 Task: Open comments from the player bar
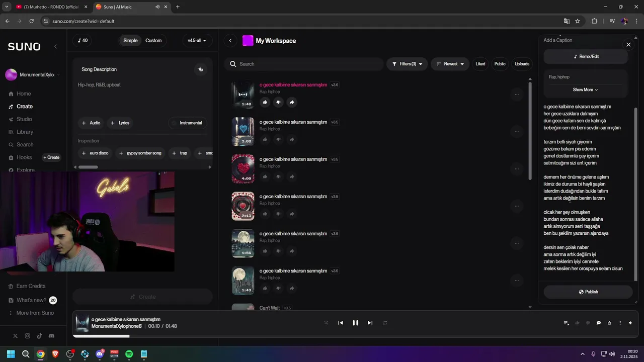[x=599, y=323]
